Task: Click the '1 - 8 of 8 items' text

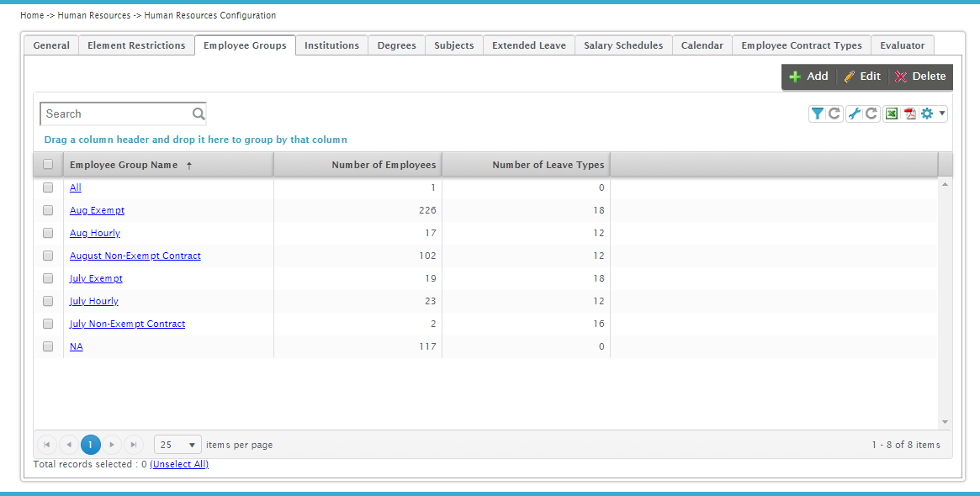Action: [906, 445]
